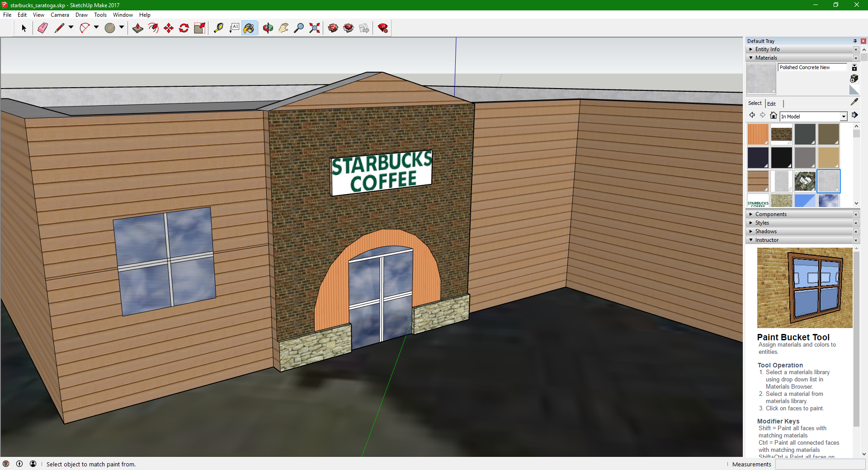Open the Window menu
This screenshot has width=868, height=470.
(123, 15)
